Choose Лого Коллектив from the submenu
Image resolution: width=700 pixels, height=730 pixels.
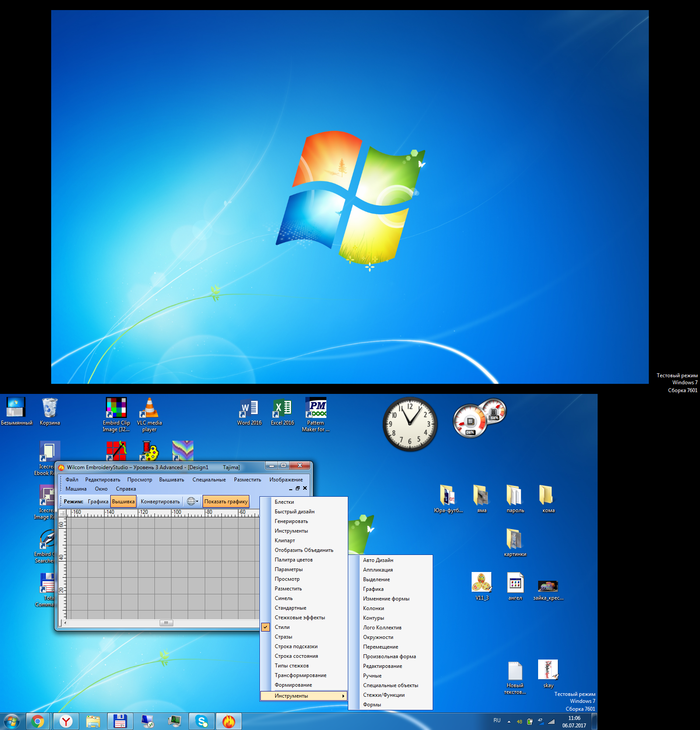point(391,628)
